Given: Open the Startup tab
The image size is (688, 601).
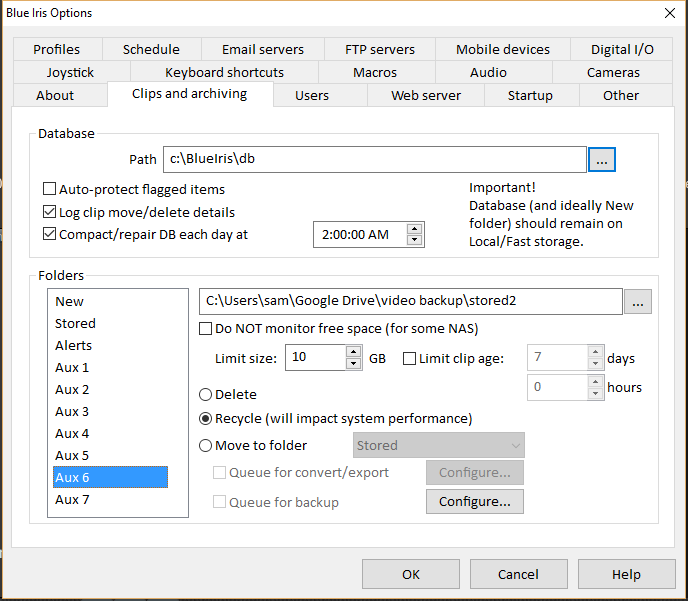Looking at the screenshot, I should (530, 95).
